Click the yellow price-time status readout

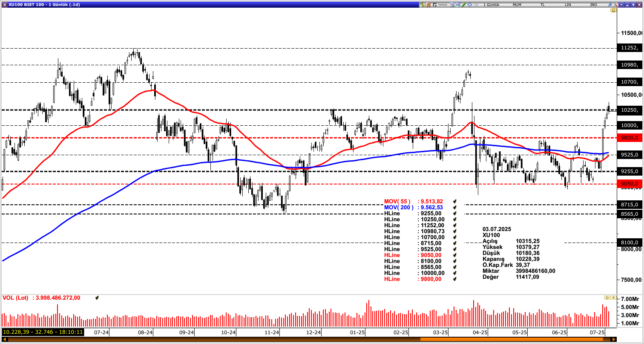coord(43,332)
